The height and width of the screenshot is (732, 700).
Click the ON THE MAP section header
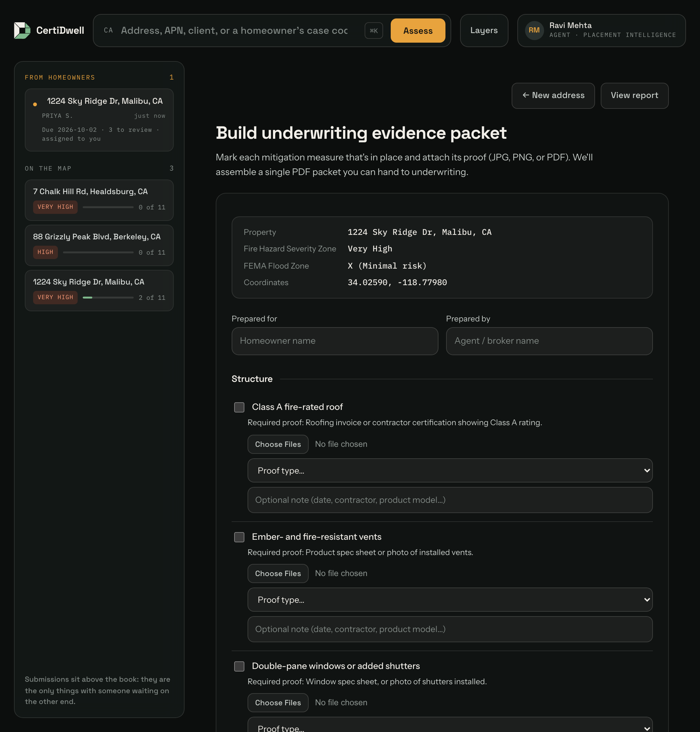(48, 169)
